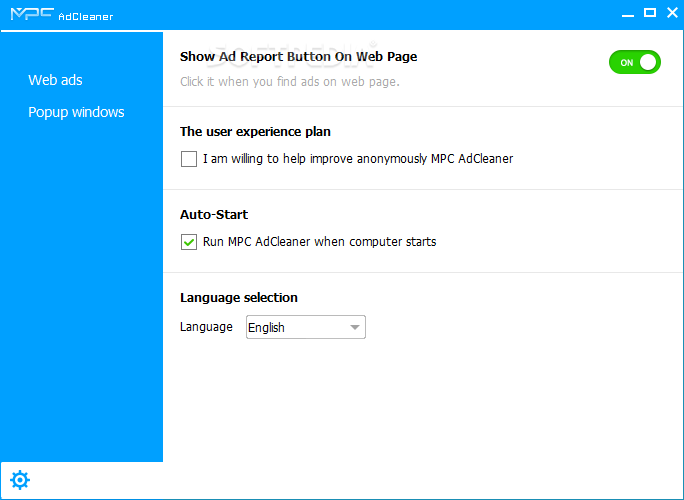Viewport: 684px width, 500px height.
Task: Maximize the AdCleaner window
Action: [x=650, y=13]
